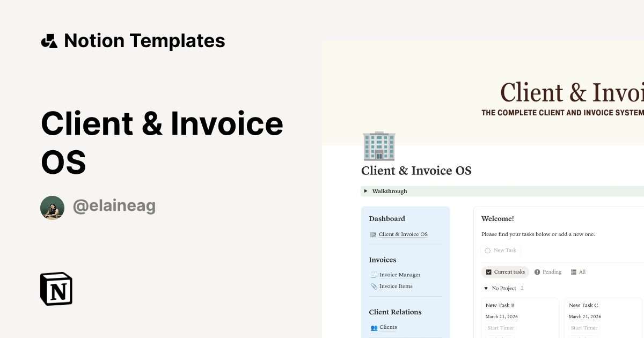
Task: Collapse the No Project group
Action: click(486, 289)
